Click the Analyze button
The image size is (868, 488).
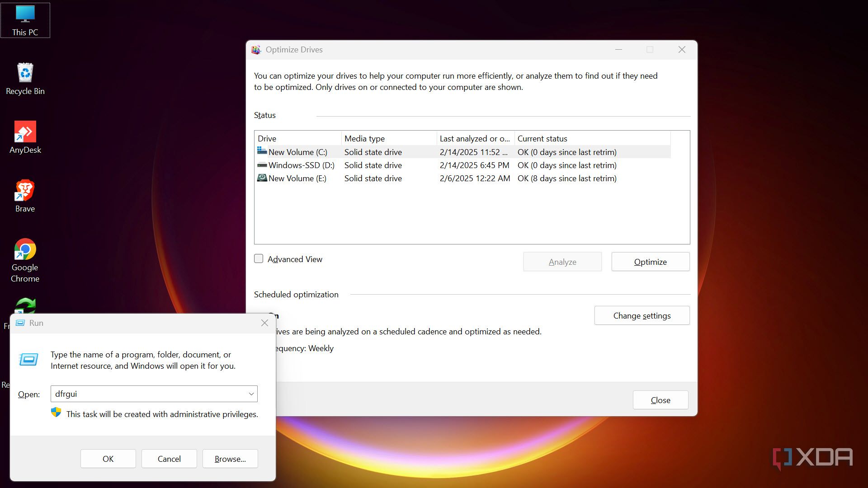click(x=562, y=262)
